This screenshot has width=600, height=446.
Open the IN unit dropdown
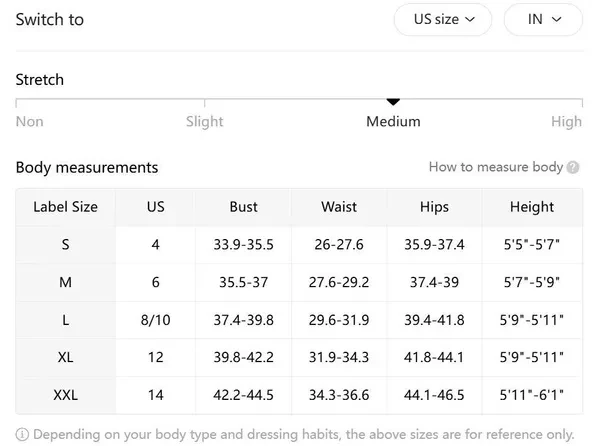[x=543, y=19]
